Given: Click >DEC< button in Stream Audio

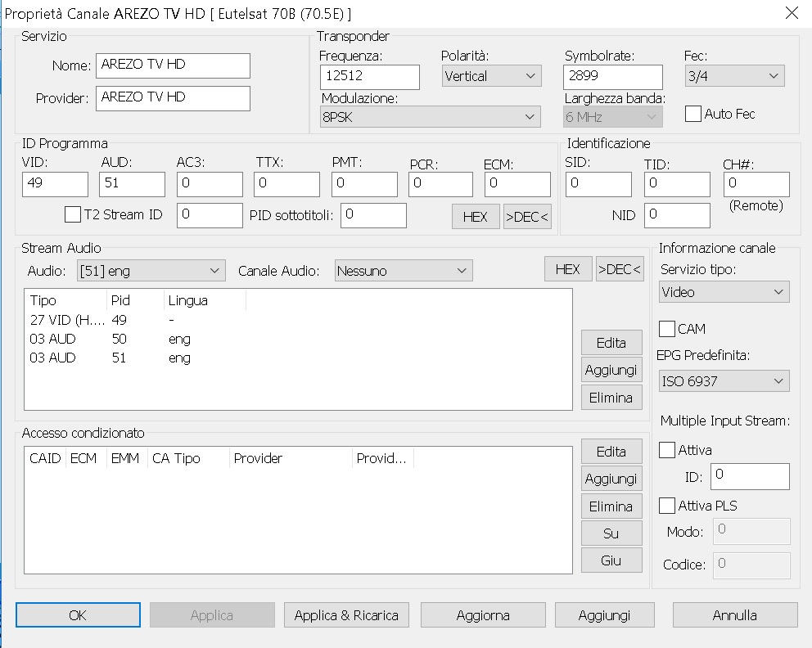Looking at the screenshot, I should click(x=620, y=269).
